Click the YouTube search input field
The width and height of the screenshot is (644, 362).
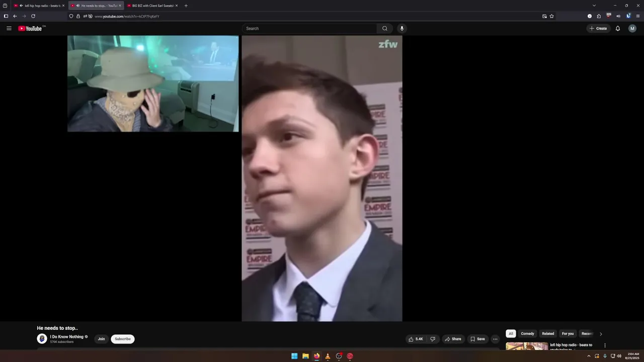point(309,29)
